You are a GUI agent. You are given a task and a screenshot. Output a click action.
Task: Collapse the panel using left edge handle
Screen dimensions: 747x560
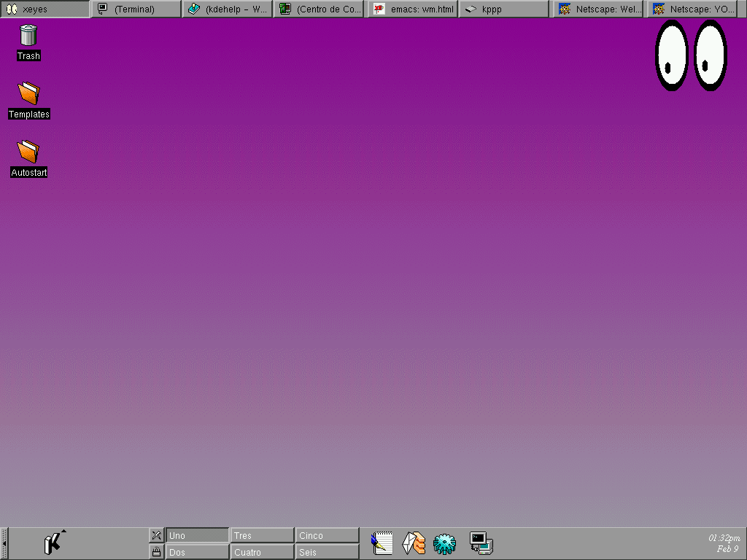click(4, 543)
